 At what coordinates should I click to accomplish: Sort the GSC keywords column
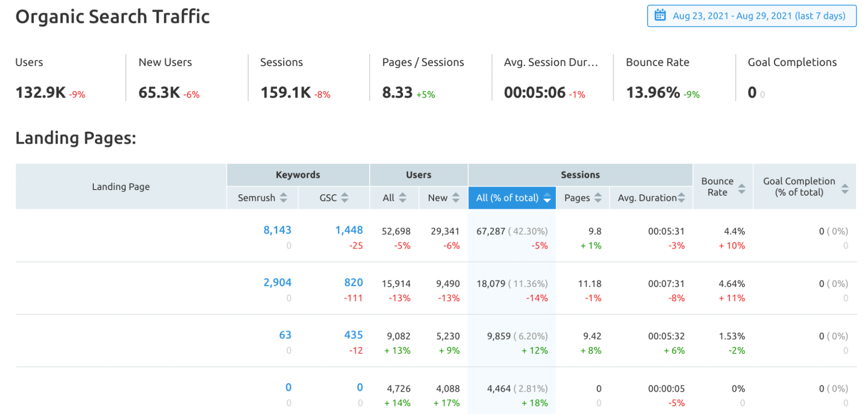click(344, 198)
